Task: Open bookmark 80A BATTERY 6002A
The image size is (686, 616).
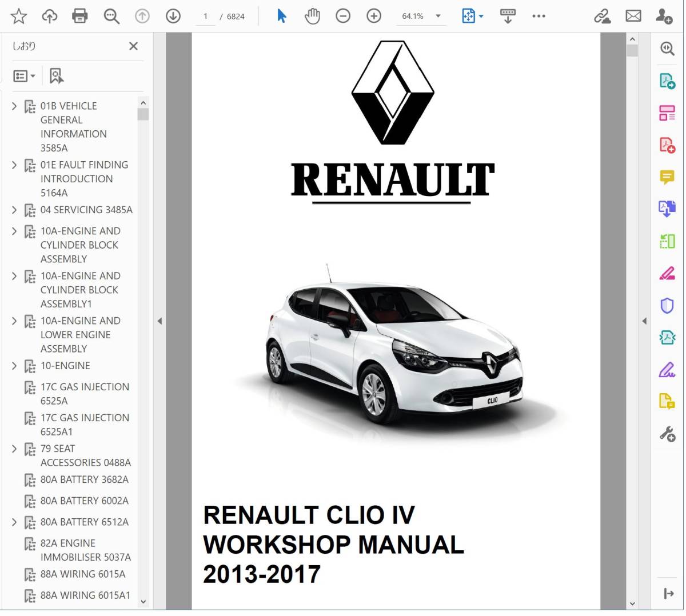Action: click(84, 501)
